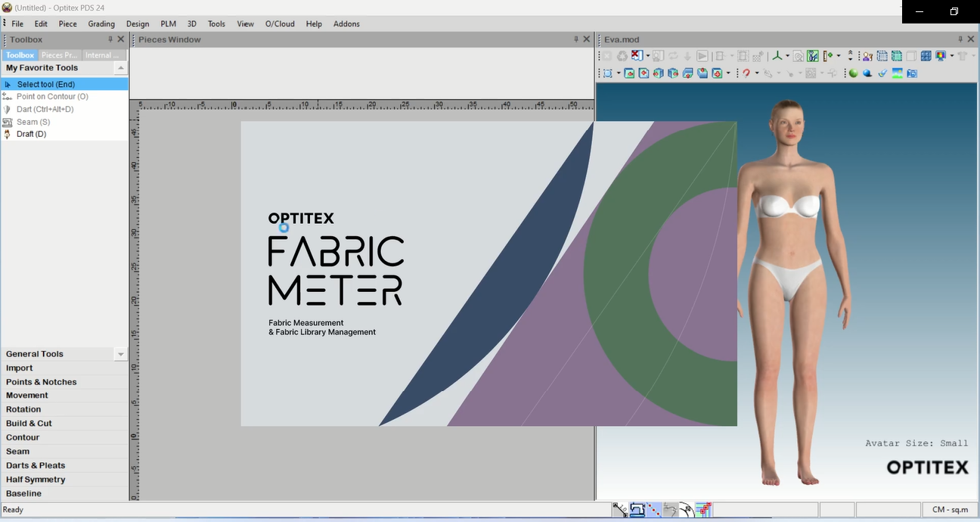Click the green 3D axis icon
The image size is (980, 522).
(778, 56)
